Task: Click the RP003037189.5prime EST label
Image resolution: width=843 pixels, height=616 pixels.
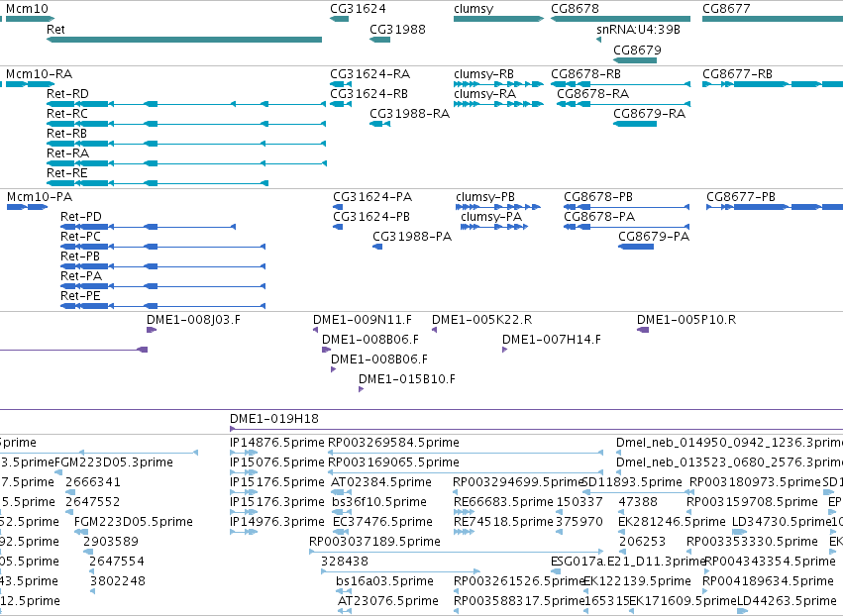Action: point(374,542)
